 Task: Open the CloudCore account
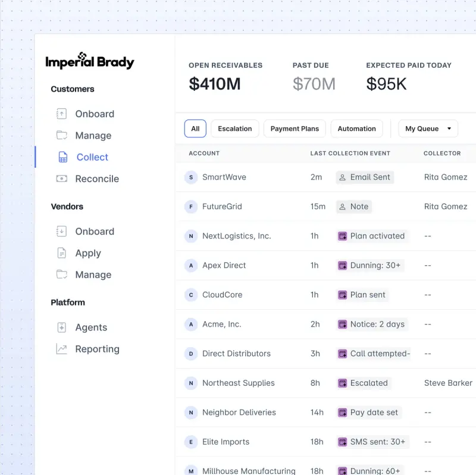tap(222, 295)
